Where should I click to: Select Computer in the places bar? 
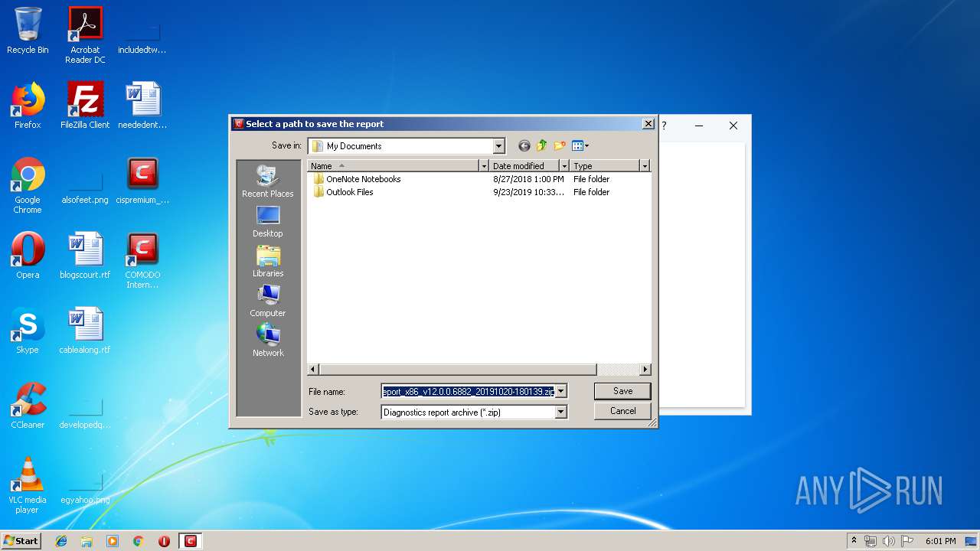coord(268,301)
